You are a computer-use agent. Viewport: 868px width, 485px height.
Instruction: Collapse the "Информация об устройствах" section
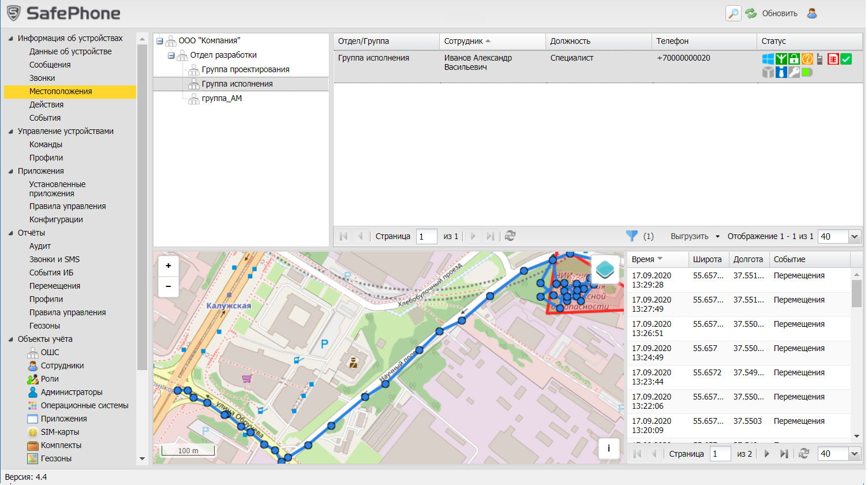[10, 39]
